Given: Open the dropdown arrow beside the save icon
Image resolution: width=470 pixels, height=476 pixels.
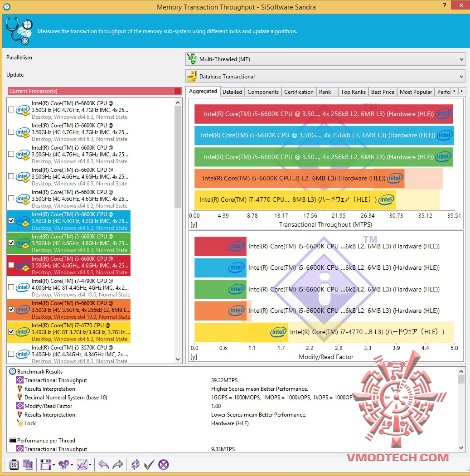Looking at the screenshot, I should [53, 465].
